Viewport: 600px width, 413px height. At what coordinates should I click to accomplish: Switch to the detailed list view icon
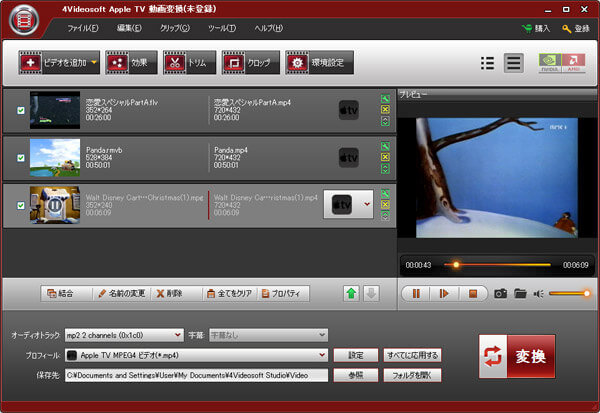514,63
